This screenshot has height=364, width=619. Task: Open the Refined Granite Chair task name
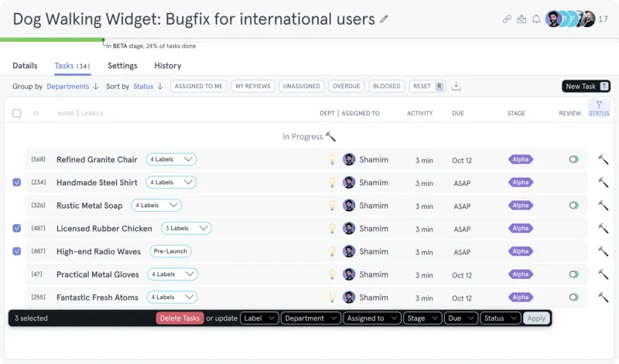click(x=97, y=159)
